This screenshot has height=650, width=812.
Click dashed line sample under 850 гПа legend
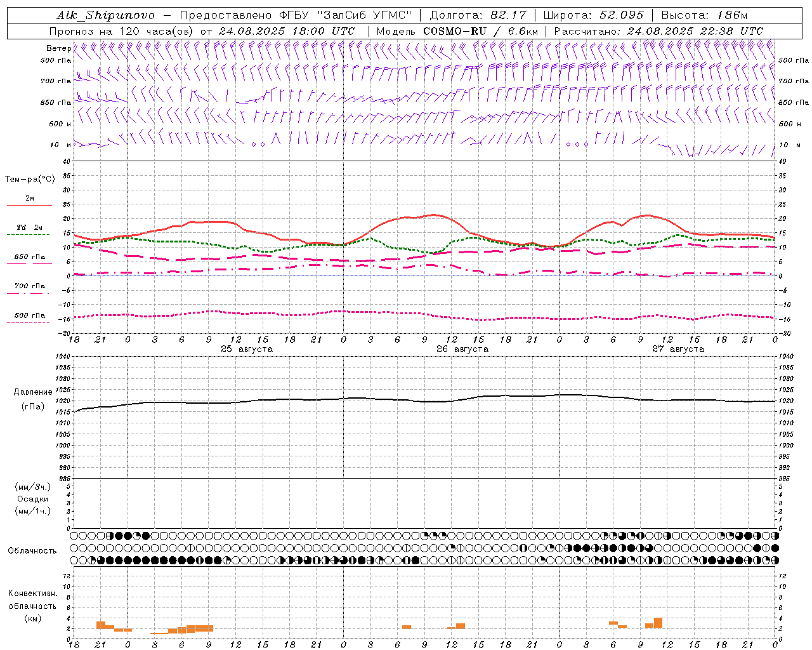pyautogui.click(x=29, y=264)
